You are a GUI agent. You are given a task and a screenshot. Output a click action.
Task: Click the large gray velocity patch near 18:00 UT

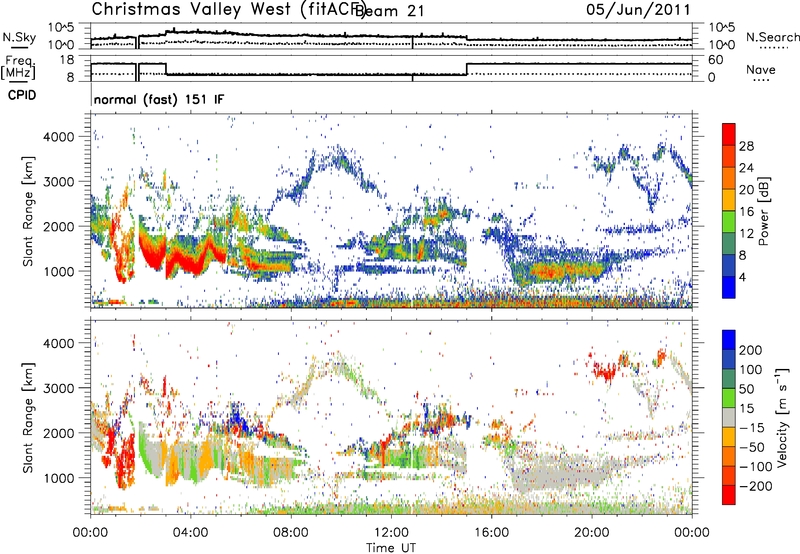click(559, 474)
